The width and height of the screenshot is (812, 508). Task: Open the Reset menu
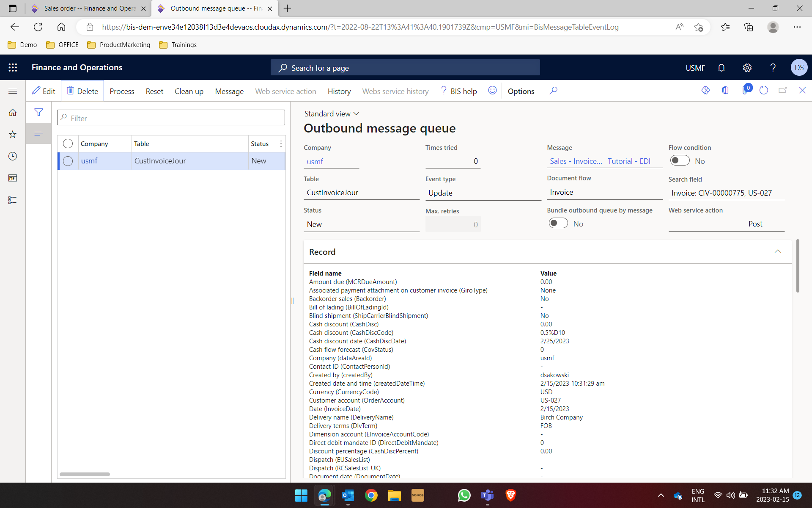[x=154, y=91]
